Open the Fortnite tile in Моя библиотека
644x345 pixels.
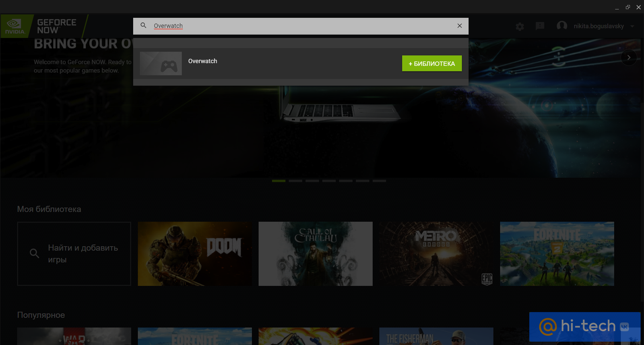(x=557, y=254)
